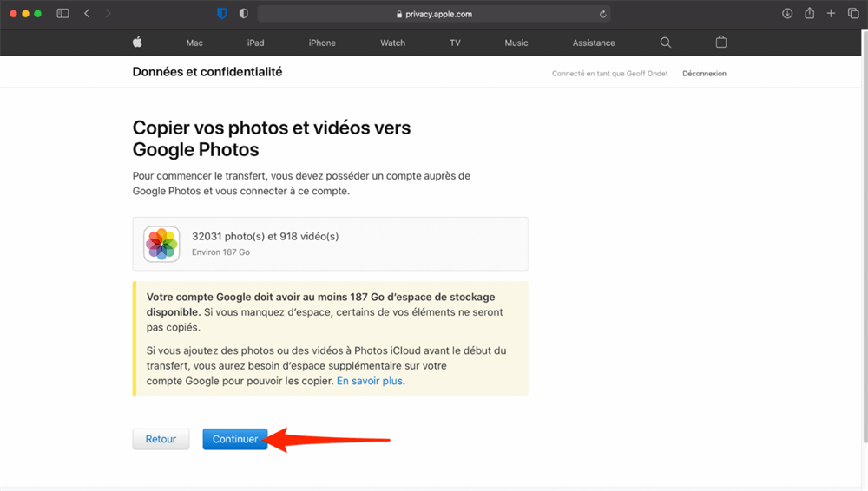Image resolution: width=868 pixels, height=491 pixels.
Task: Click the Copier vos photos heading
Action: pyautogui.click(x=271, y=139)
